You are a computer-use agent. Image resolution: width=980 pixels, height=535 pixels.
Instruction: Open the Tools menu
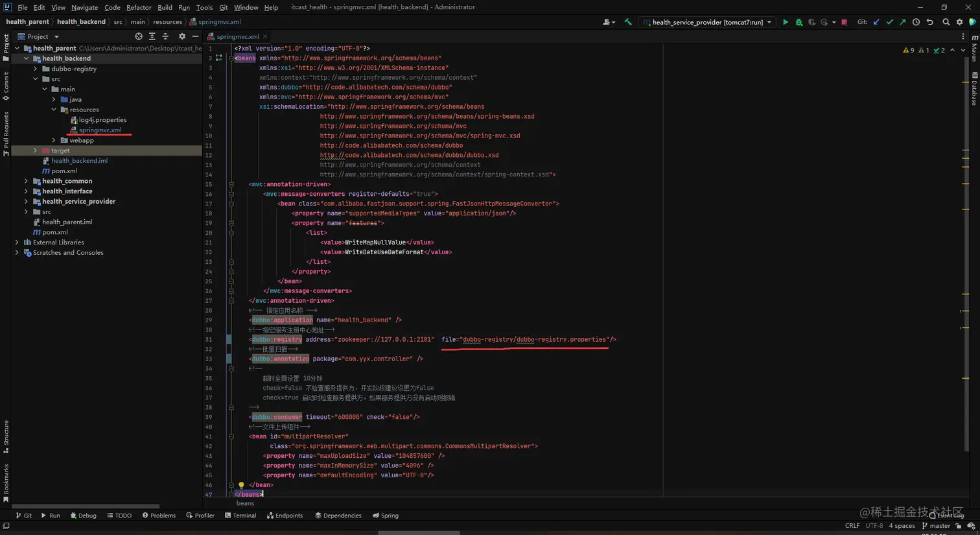(204, 7)
